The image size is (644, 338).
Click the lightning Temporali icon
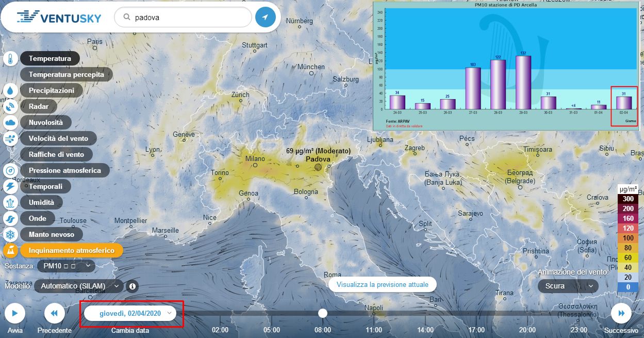10,187
